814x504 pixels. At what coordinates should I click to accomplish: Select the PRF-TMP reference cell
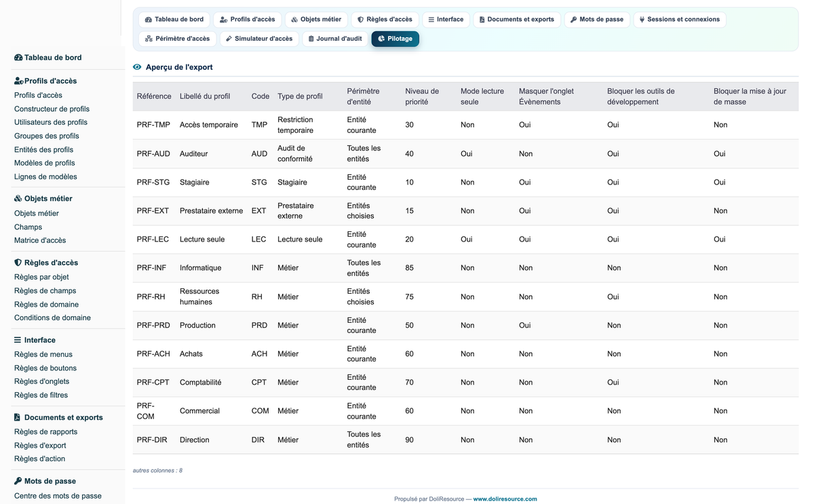click(153, 125)
